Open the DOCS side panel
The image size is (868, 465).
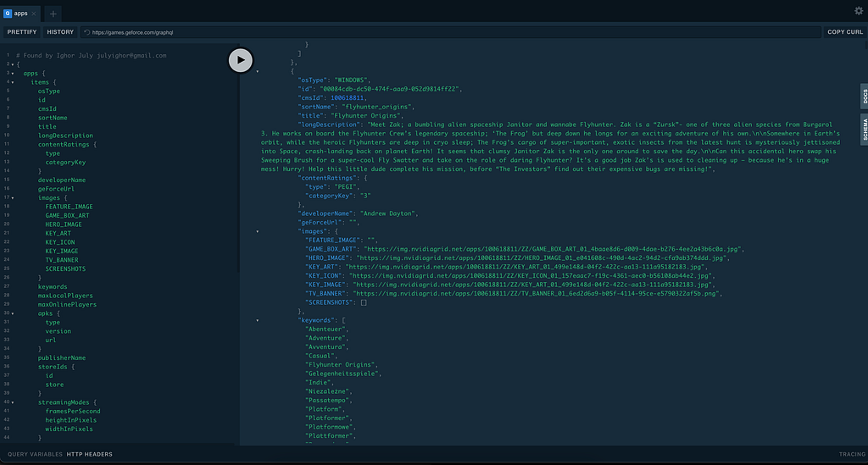pyautogui.click(x=864, y=97)
